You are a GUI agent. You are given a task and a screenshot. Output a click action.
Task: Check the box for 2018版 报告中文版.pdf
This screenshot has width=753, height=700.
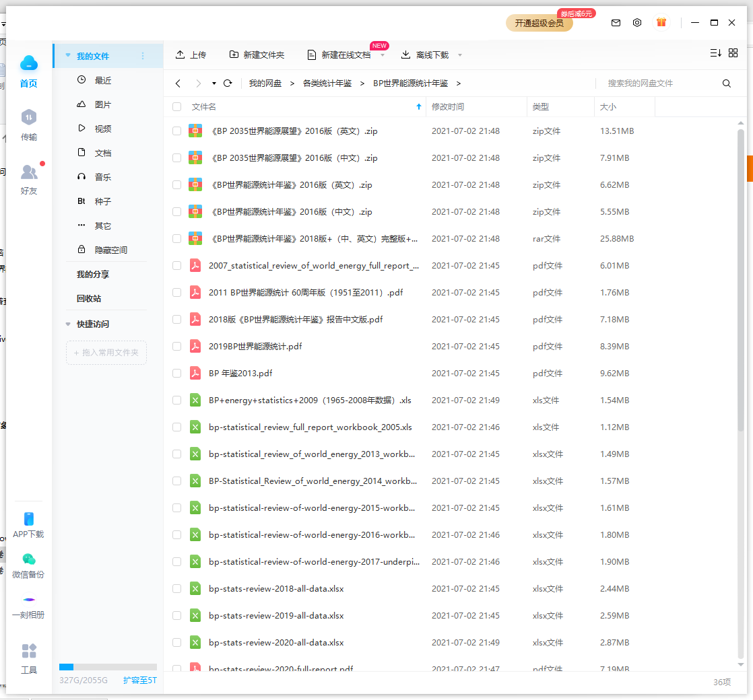pos(176,320)
